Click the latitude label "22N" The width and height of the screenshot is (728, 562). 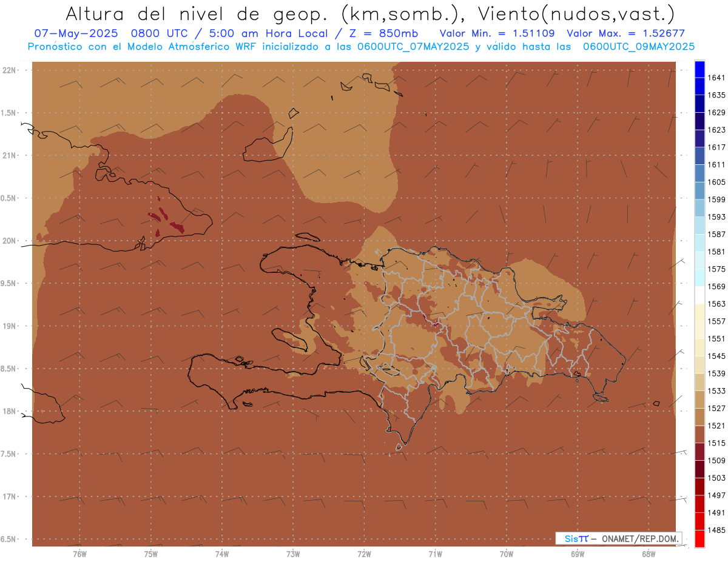(x=9, y=70)
